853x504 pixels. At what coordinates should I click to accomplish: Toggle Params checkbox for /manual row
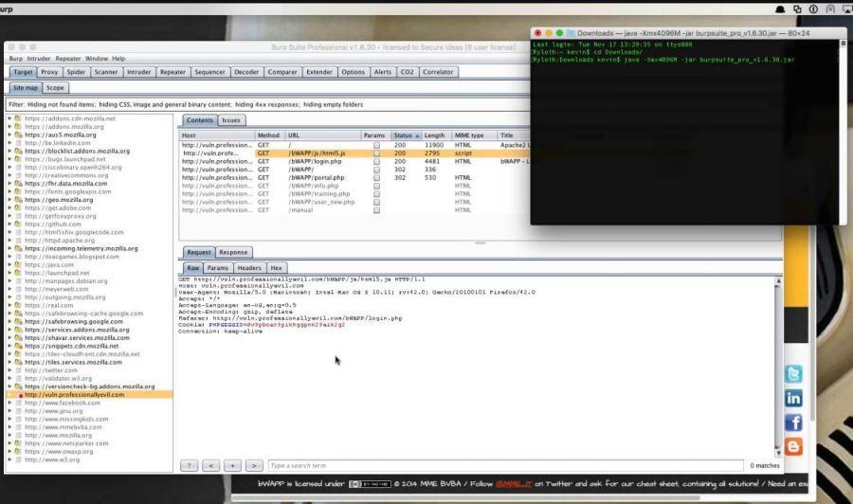(376, 210)
